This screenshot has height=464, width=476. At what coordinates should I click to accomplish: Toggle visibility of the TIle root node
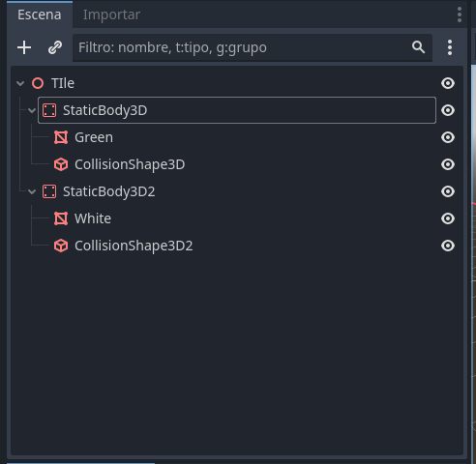coord(448,83)
